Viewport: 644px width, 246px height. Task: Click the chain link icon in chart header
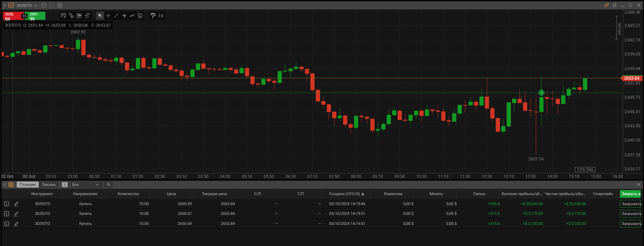pyautogui.click(x=607, y=5)
